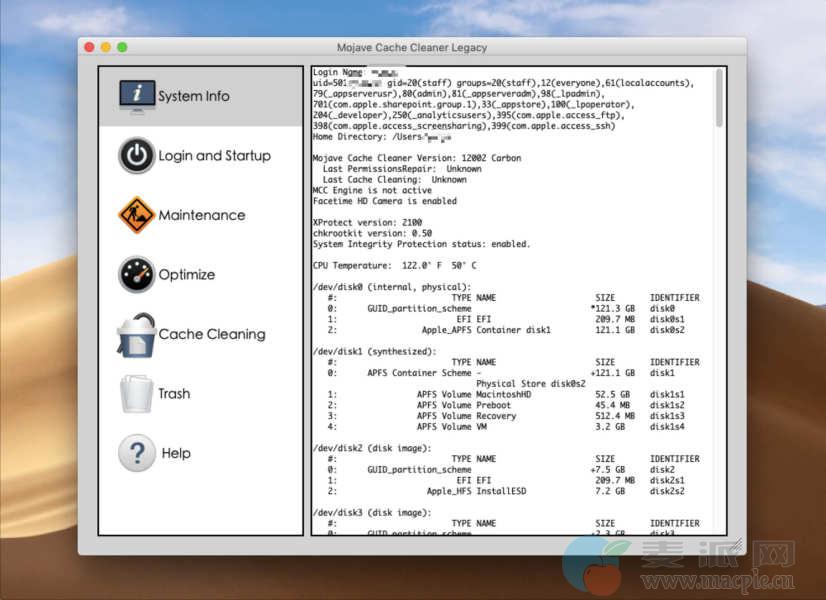The image size is (826, 600).
Task: Go to the Optimize text label
Action: pos(186,275)
